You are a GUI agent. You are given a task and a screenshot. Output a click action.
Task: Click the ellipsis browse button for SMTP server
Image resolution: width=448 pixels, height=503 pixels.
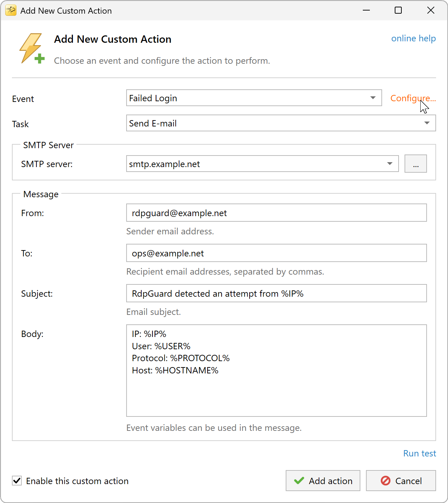[416, 164]
